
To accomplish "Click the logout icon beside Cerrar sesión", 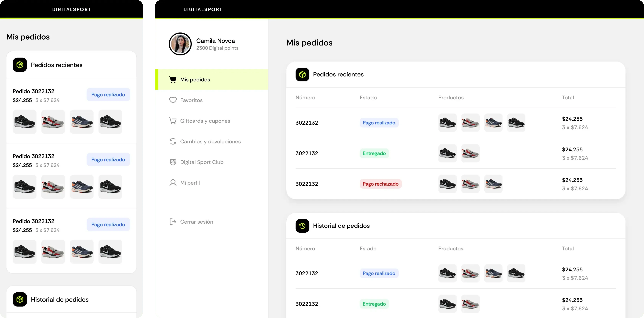I will click(x=173, y=222).
